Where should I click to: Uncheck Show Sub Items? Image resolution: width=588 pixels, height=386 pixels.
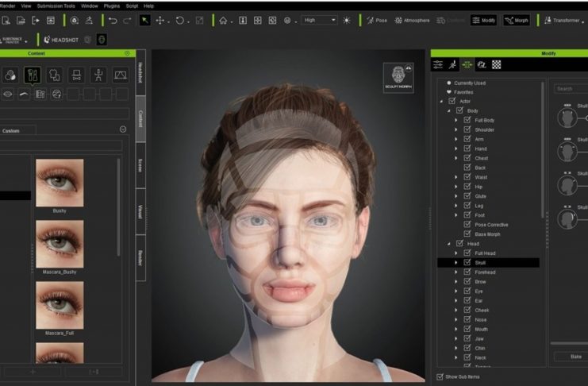[x=440, y=376]
